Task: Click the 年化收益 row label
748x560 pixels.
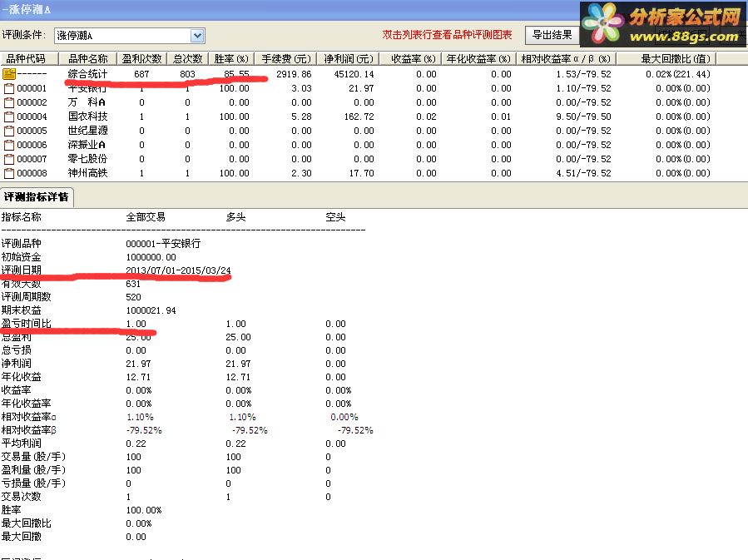Action: 21,377
